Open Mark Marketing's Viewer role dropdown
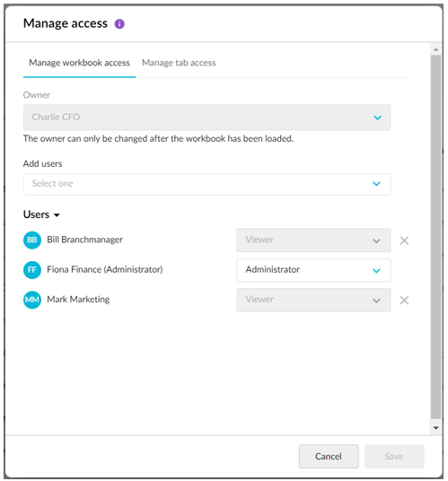 click(313, 300)
